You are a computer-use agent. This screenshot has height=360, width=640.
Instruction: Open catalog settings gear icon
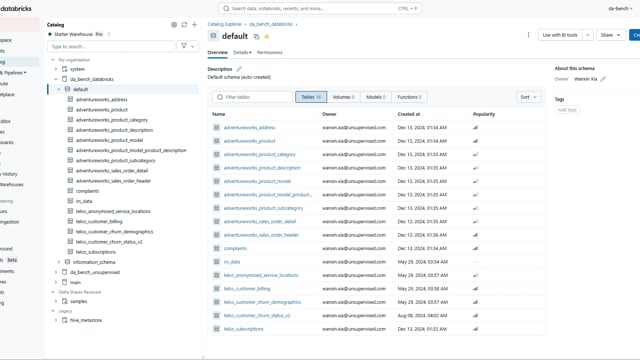point(174,25)
